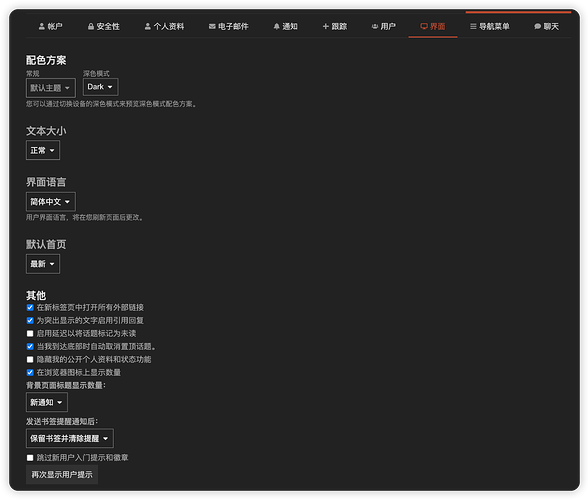Enable 跳过新用户入门提示和徽章 checkbox
Image resolution: width=588 pixels, height=500 pixels.
30,458
